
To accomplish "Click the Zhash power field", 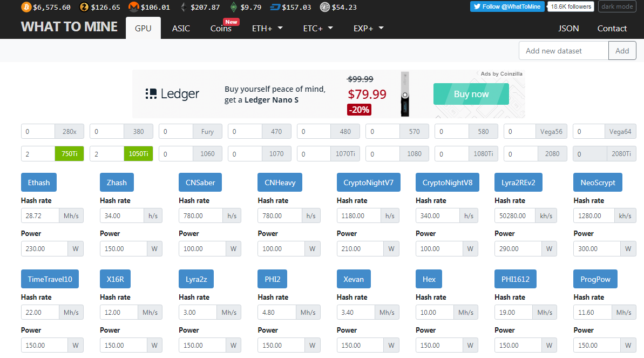I will coord(123,249).
